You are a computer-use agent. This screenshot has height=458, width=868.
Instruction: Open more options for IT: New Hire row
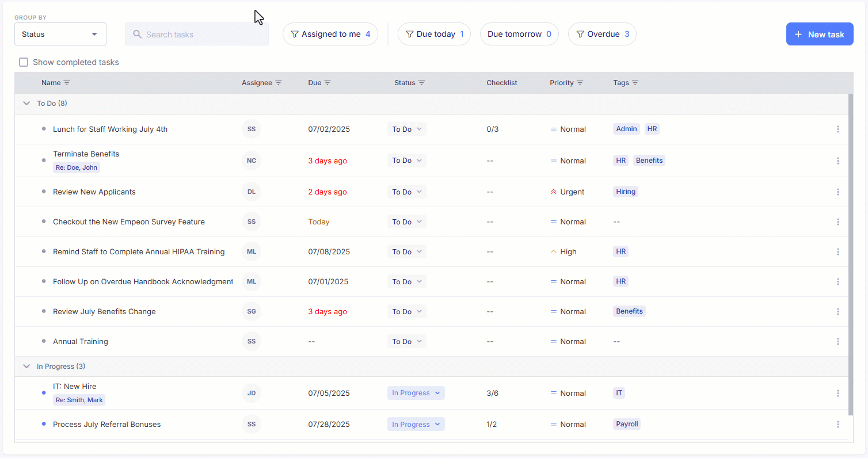[x=838, y=393]
